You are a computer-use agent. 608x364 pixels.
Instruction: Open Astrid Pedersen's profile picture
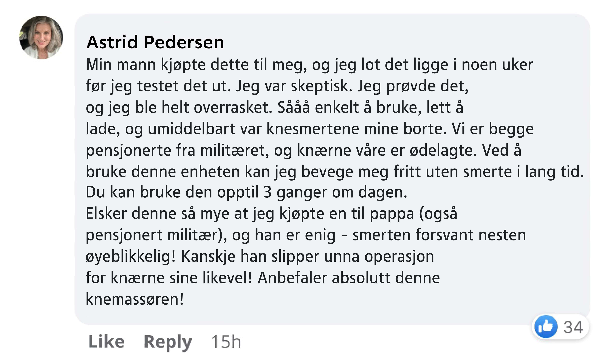[x=41, y=37]
